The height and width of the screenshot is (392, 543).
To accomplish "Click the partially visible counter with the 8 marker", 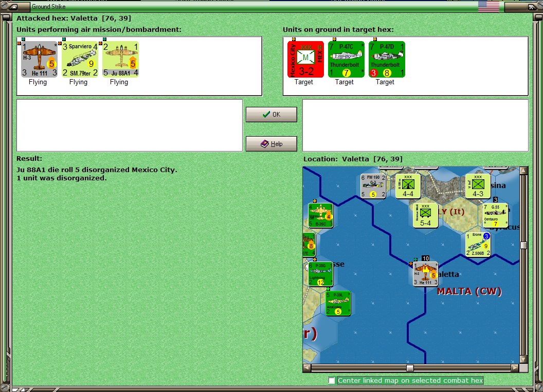I will pos(309,244).
